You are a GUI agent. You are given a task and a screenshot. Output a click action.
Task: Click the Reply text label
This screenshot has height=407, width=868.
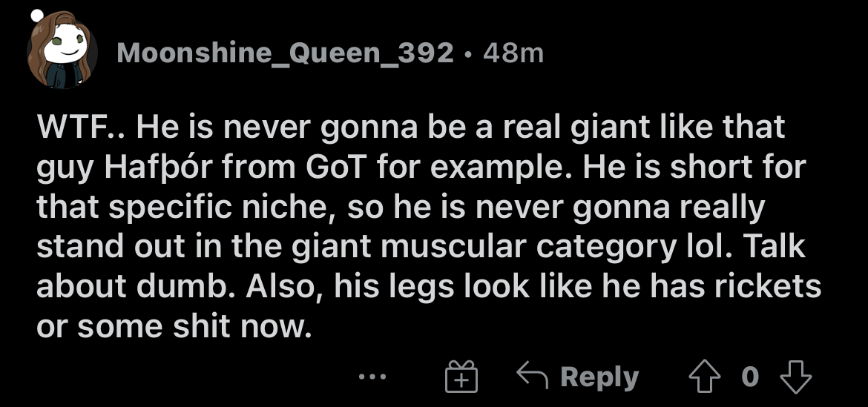pyautogui.click(x=599, y=377)
